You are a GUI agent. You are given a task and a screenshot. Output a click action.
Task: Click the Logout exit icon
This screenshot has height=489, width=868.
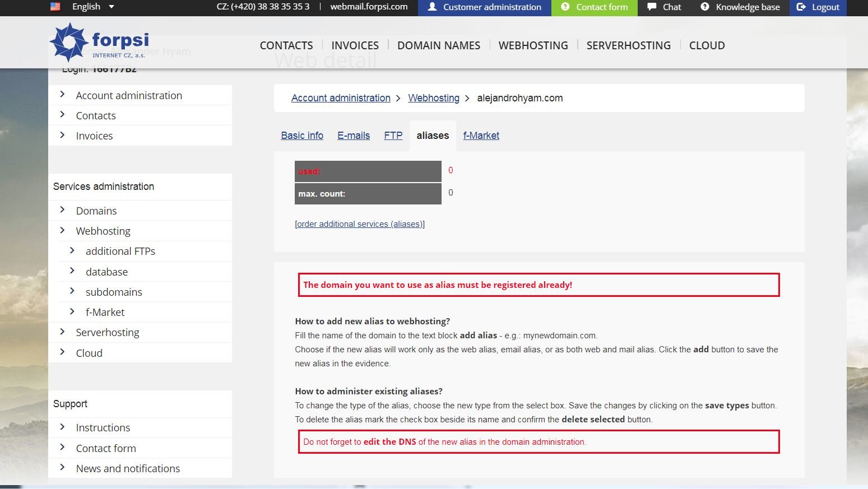pyautogui.click(x=801, y=7)
